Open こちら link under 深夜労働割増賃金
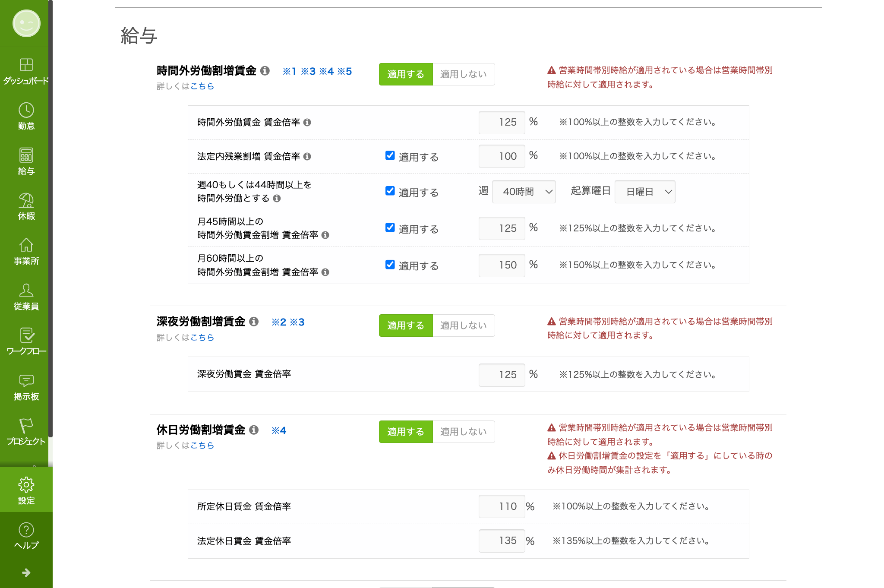This screenshot has width=884, height=588. (202, 337)
